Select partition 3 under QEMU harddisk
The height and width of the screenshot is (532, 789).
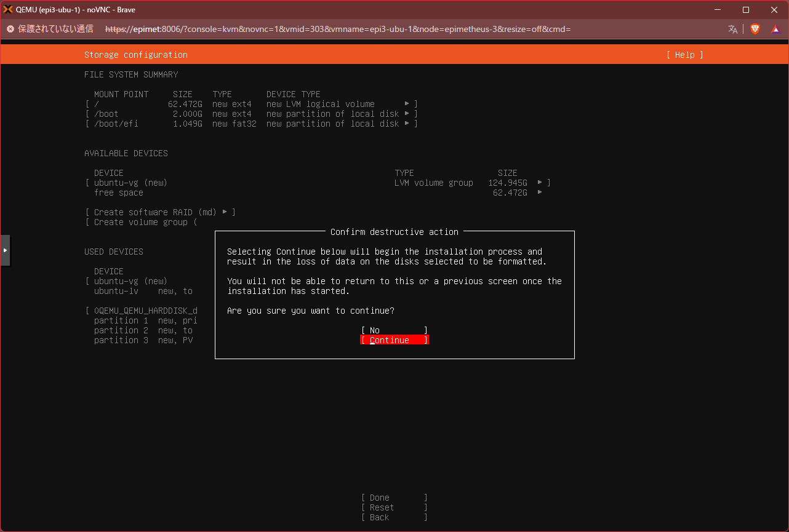143,340
